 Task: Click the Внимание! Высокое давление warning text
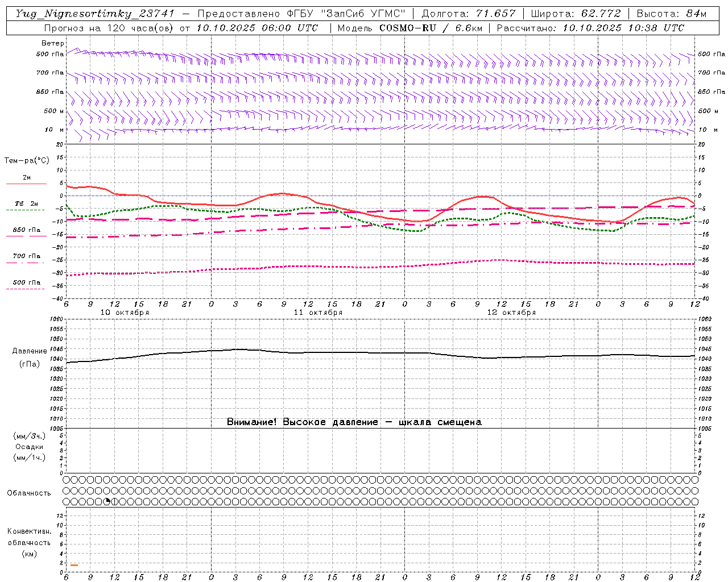click(x=354, y=422)
